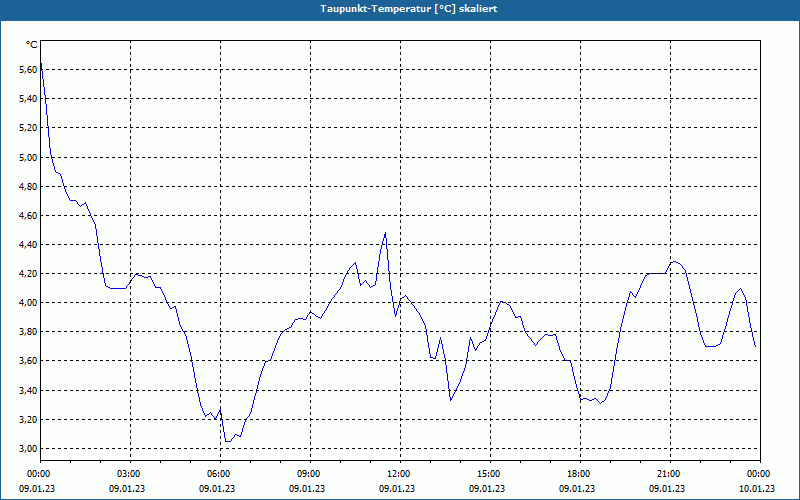This screenshot has height=500, width=800.
Task: Select the y-axis value 3,80
Action: (x=28, y=332)
